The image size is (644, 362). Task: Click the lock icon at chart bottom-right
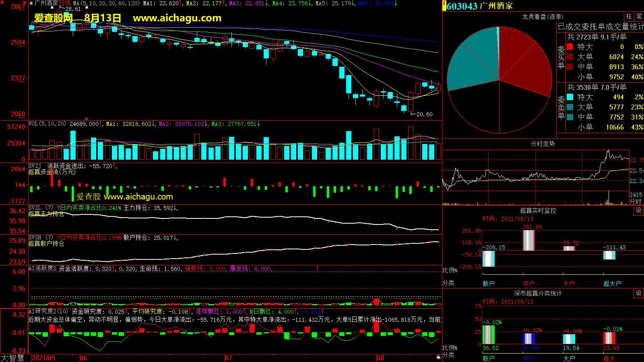(x=438, y=357)
